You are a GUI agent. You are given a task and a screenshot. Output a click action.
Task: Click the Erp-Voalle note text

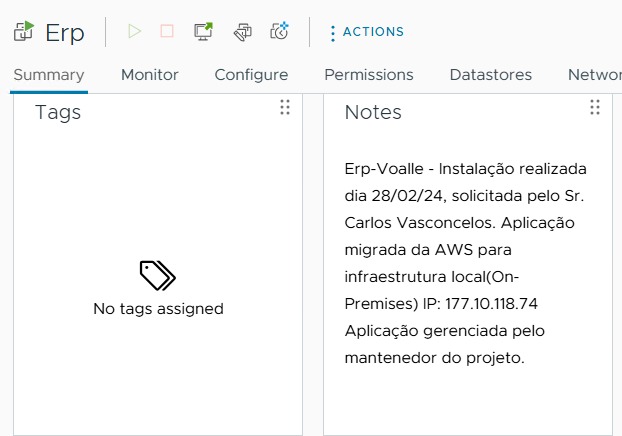pos(465,263)
